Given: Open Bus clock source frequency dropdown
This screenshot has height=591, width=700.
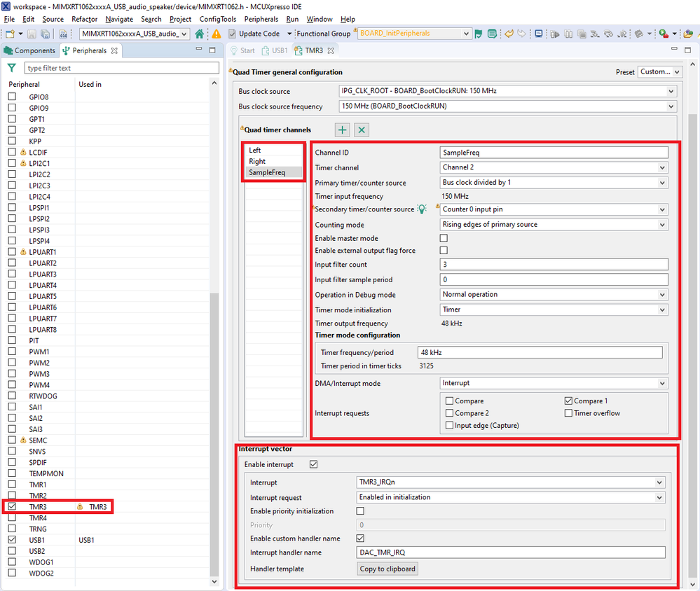Looking at the screenshot, I should [671, 106].
